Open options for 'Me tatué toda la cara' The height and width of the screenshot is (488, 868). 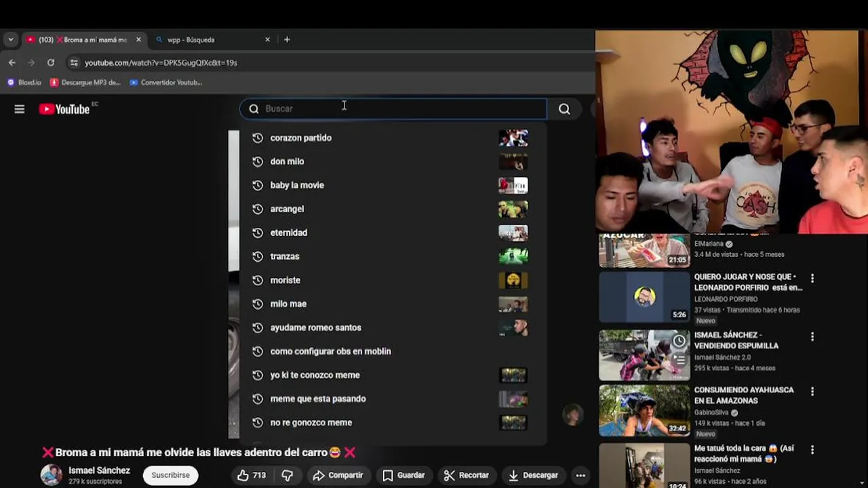(812, 450)
